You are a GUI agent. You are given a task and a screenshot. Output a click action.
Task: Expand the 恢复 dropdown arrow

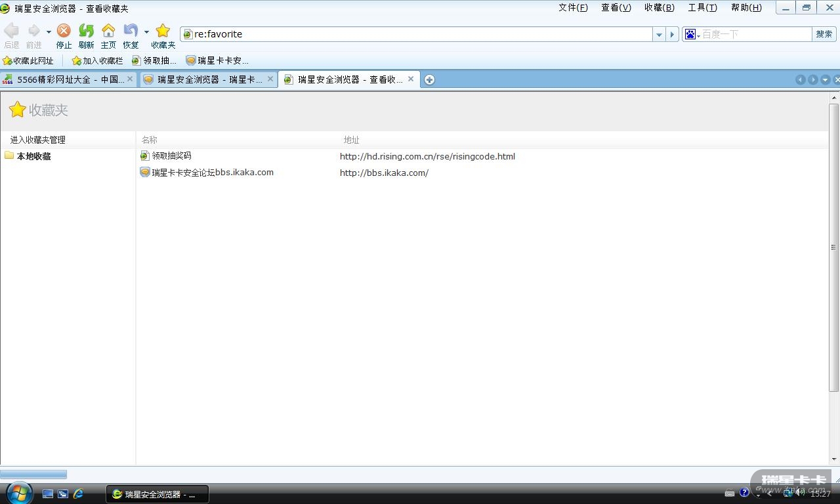point(146,31)
